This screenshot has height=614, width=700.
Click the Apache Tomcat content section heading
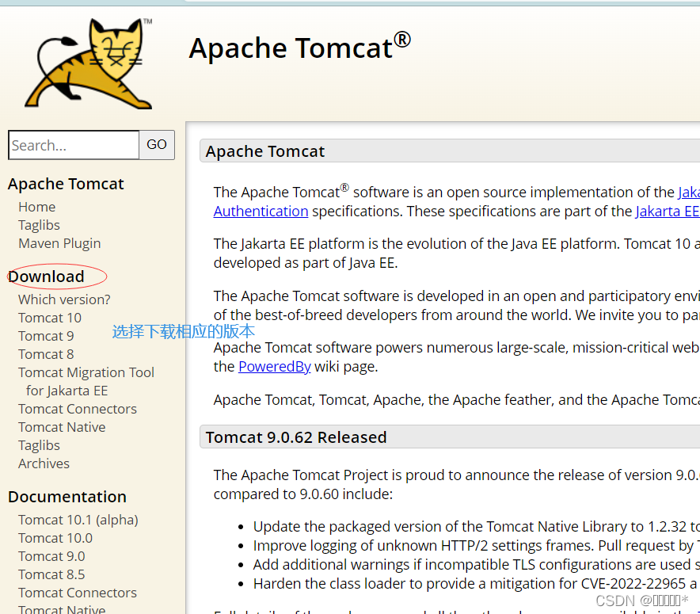(265, 151)
